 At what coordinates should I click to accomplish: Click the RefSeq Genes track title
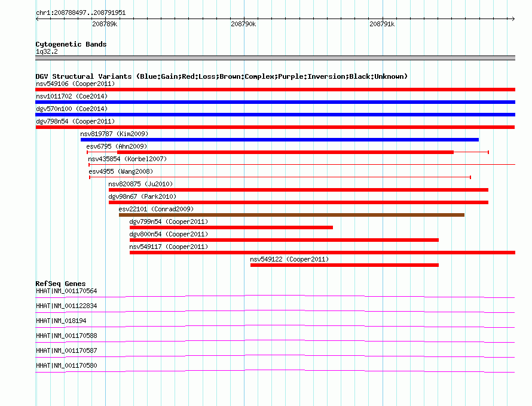pos(60,284)
